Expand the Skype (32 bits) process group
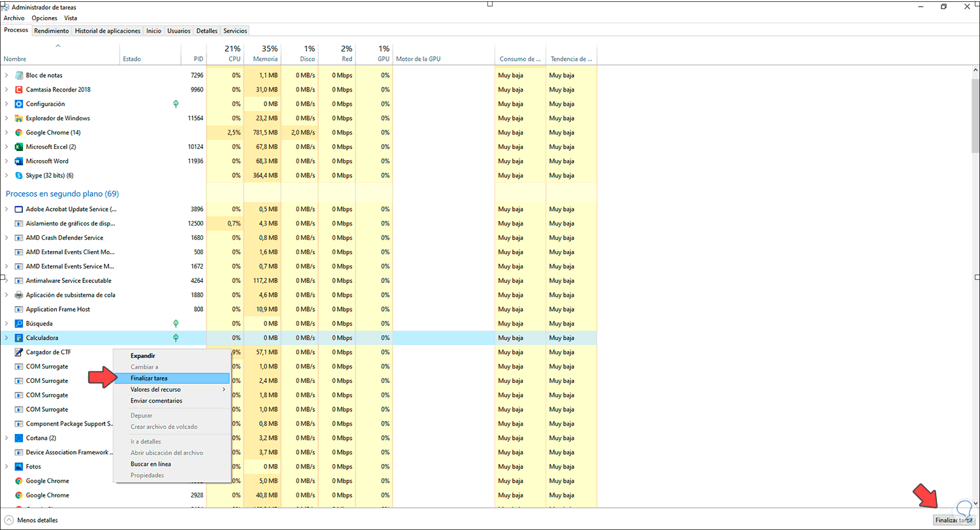The height and width of the screenshot is (530, 980). tap(7, 176)
